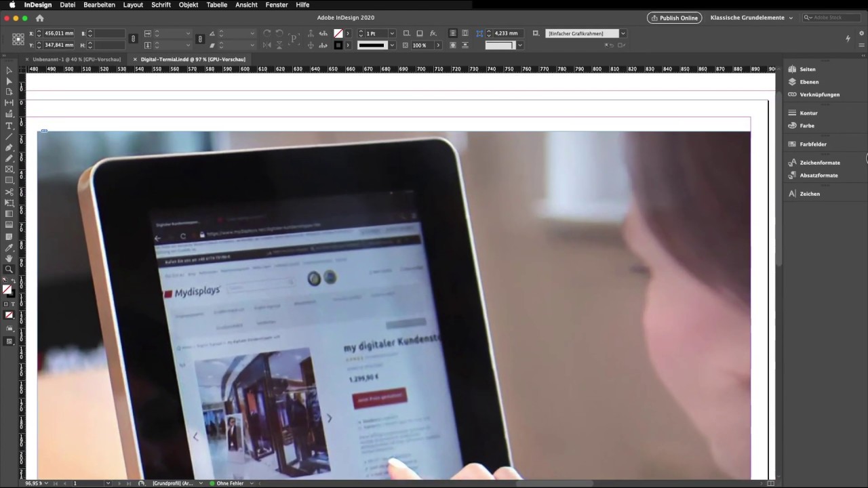The width and height of the screenshot is (868, 488).
Task: Click the quick apply lightning icon
Action: (x=848, y=38)
